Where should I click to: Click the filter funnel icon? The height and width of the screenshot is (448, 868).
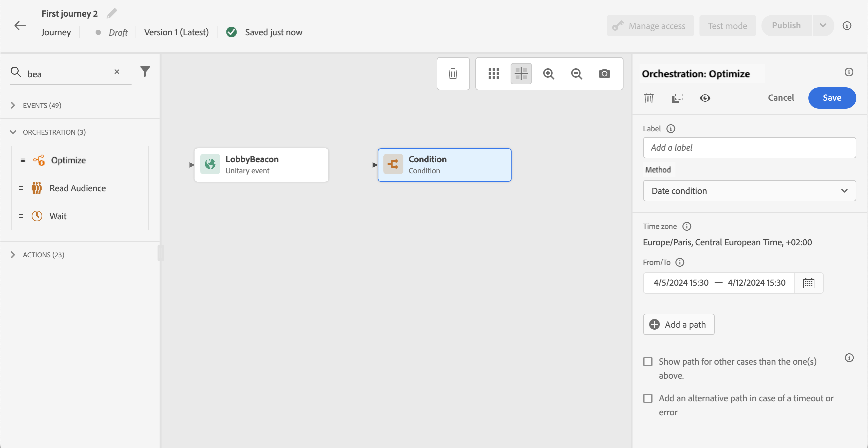pos(145,71)
